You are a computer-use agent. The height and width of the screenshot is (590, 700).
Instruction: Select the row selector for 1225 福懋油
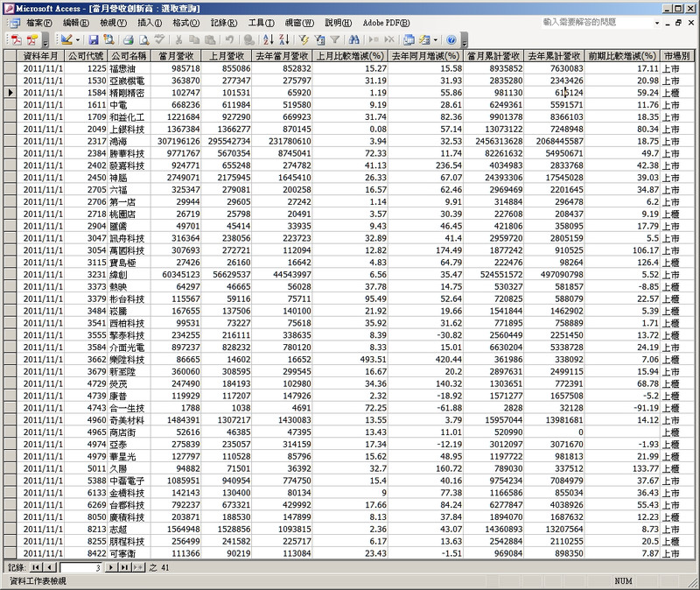tap(10, 68)
